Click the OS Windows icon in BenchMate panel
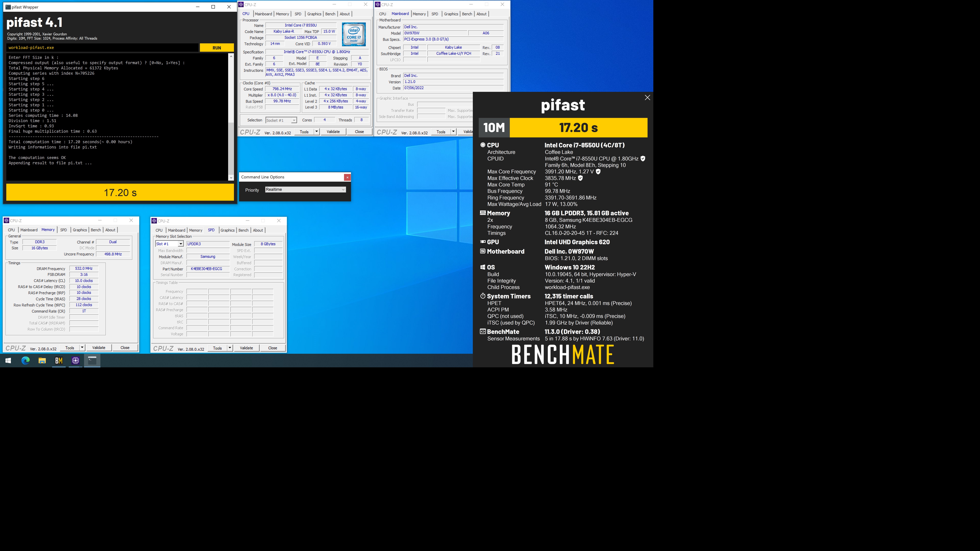The height and width of the screenshot is (551, 980). click(x=483, y=267)
